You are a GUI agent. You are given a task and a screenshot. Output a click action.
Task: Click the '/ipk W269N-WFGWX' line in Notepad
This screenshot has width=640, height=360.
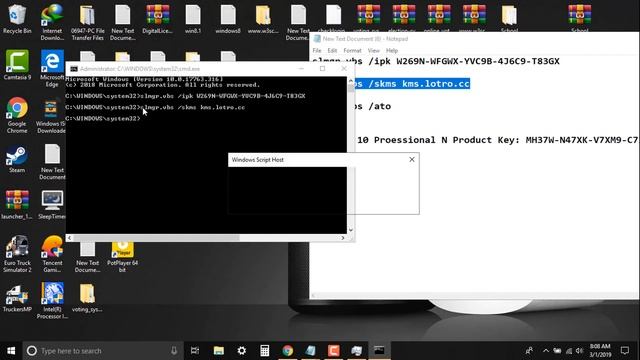(436, 62)
